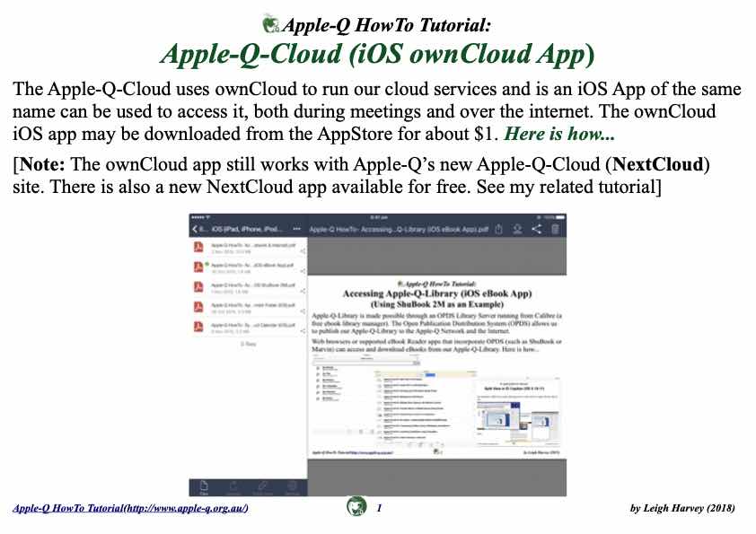Click the Apple-Q logo beside page heading
756x534 pixels.
click(270, 23)
